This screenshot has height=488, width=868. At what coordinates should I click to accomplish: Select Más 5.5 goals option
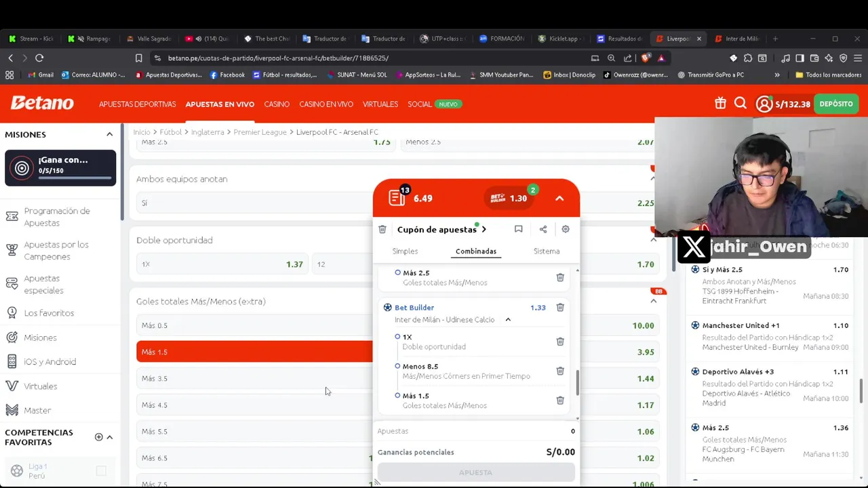pos(254,431)
